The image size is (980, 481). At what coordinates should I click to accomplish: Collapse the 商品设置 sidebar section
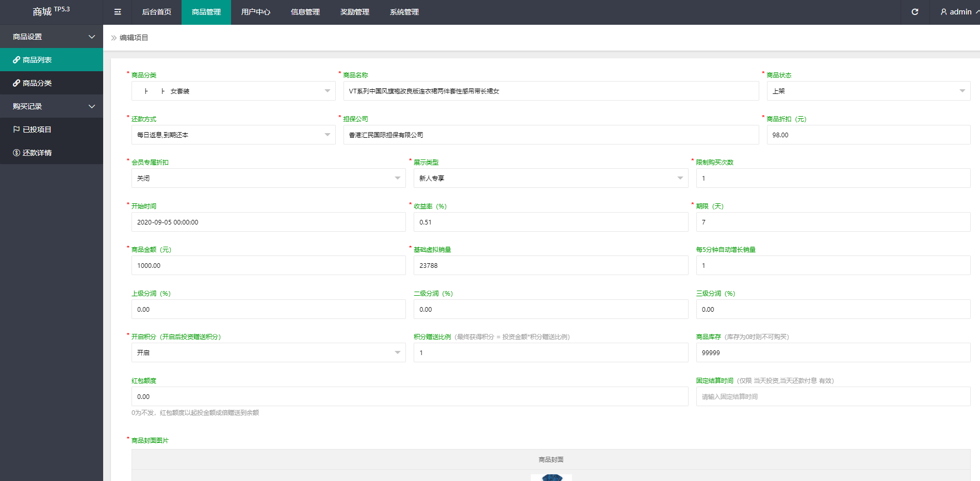tap(52, 36)
